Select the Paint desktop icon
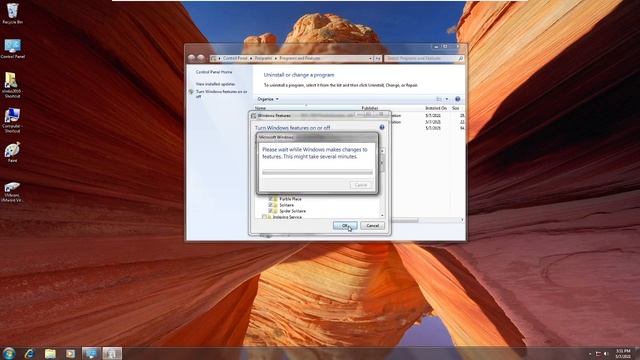640x360 pixels. point(12,152)
